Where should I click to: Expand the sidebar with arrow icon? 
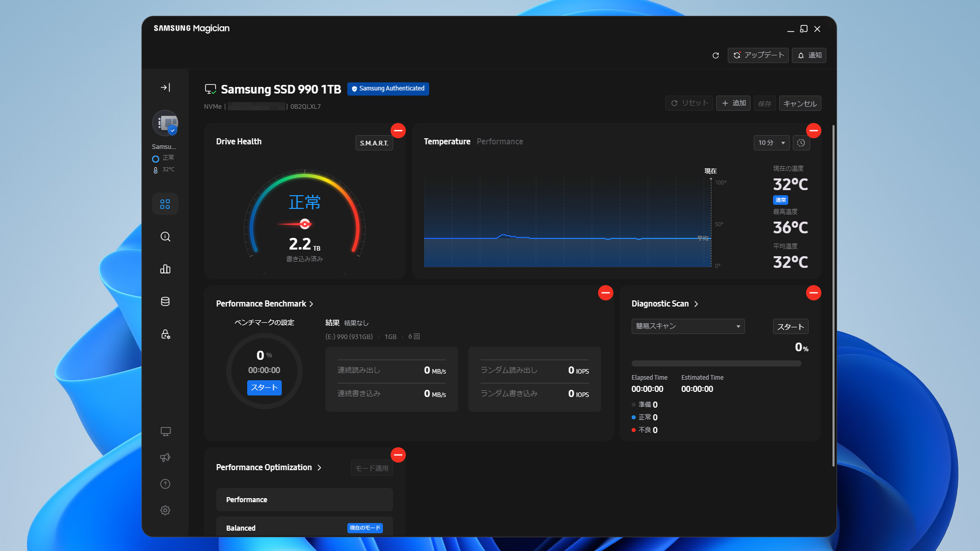[165, 87]
